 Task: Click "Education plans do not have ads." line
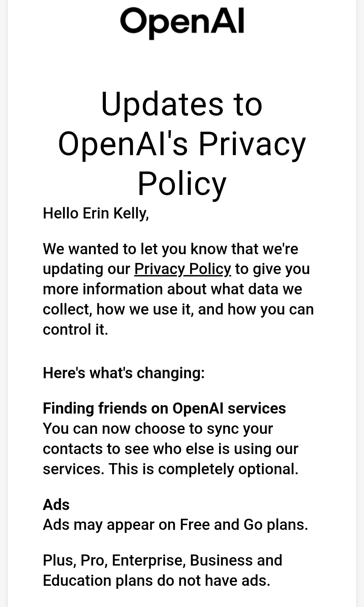click(x=156, y=581)
